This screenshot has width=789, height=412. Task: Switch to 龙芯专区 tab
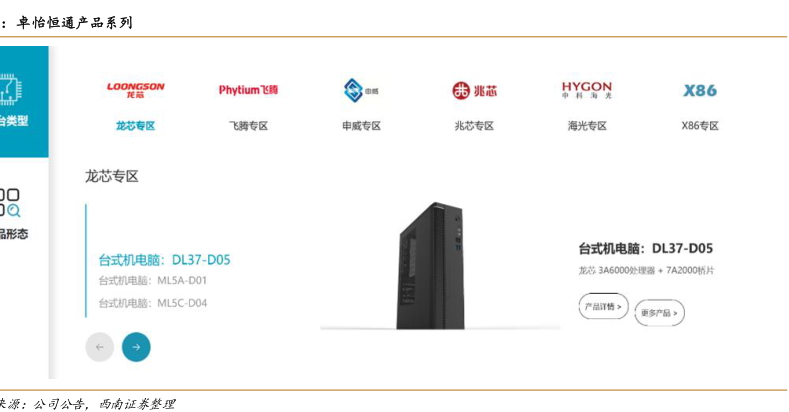click(135, 126)
